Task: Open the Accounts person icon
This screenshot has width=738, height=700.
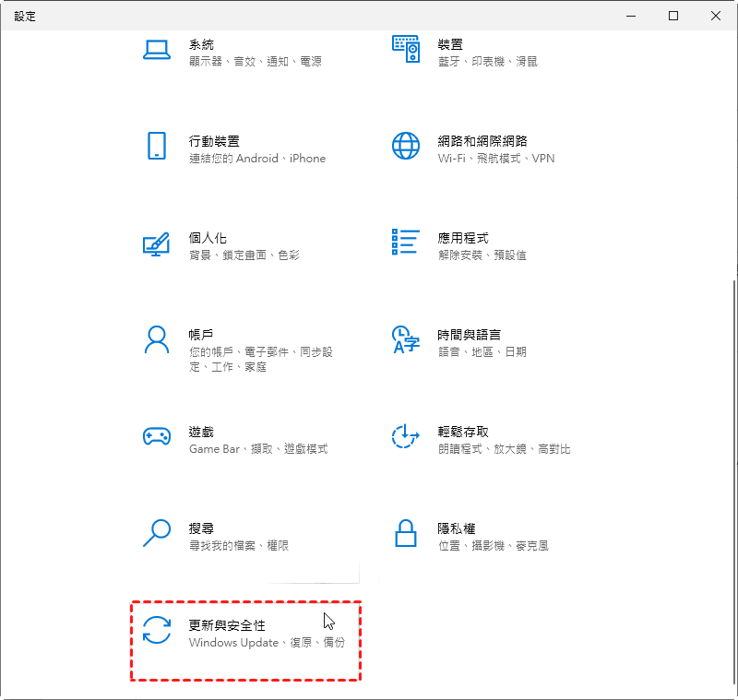Action: click(157, 340)
